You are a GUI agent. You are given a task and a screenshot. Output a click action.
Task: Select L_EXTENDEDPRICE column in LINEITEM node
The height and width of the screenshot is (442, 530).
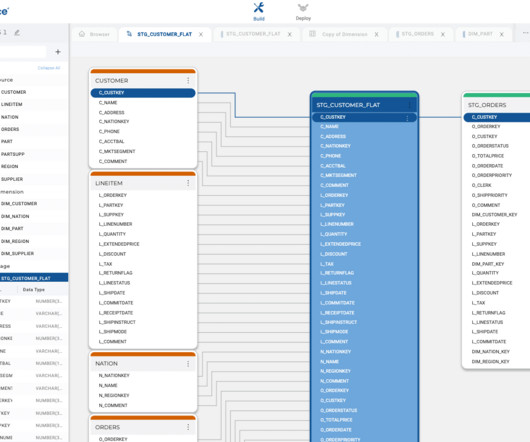(119, 244)
